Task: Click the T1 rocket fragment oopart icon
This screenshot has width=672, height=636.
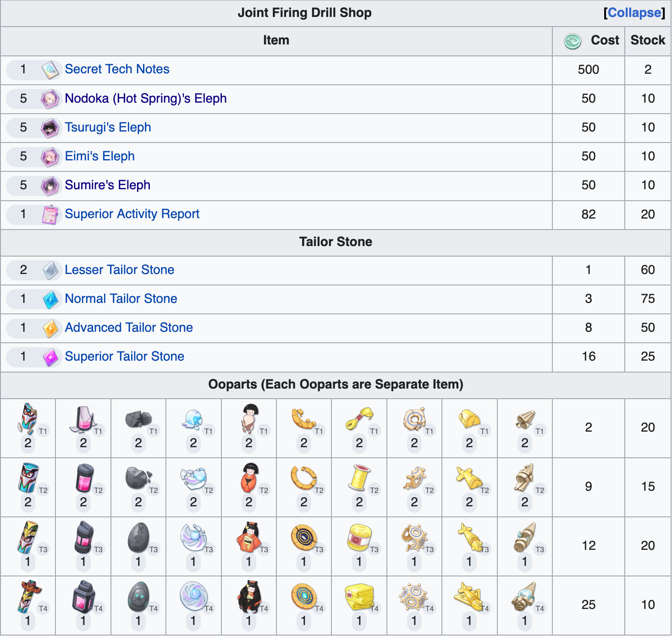Action: [x=524, y=419]
